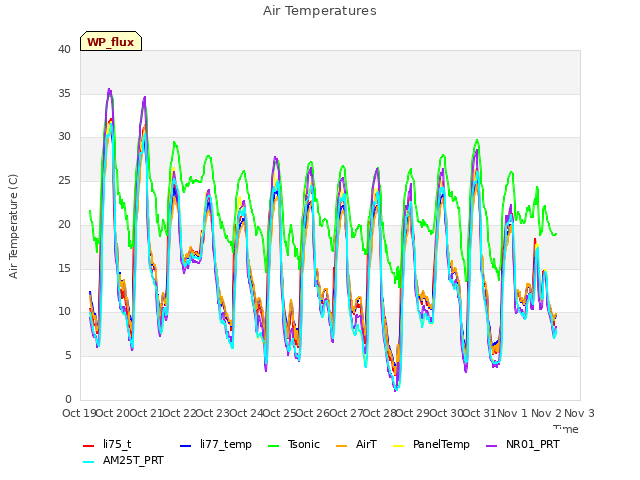Click the Air Temperatures chart title

[320, 11]
